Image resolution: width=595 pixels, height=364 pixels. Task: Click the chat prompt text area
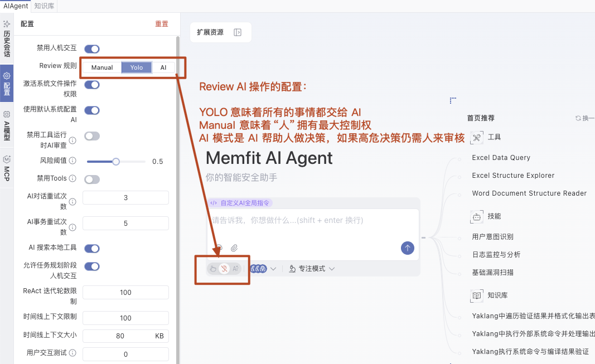(x=313, y=226)
